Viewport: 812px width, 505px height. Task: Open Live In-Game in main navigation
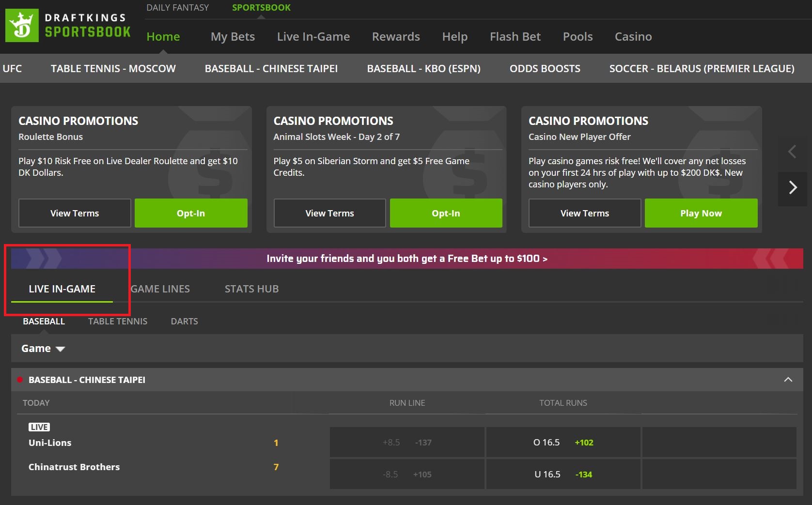click(313, 37)
